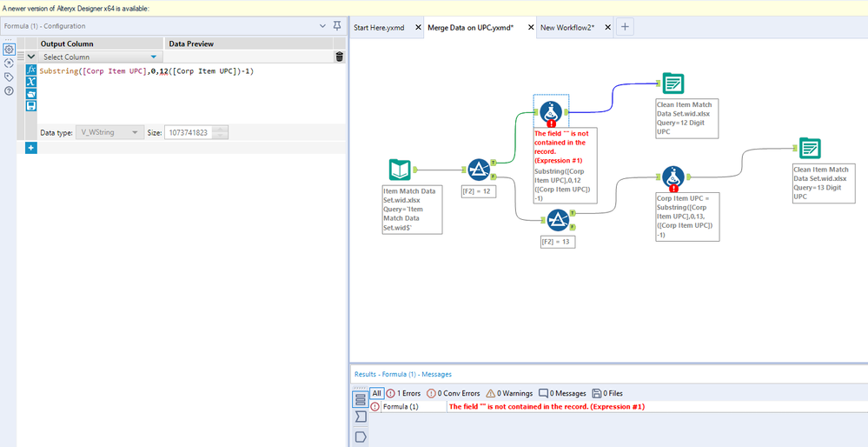The height and width of the screenshot is (447, 868).
Task: Click the True output anchor on [F2] = 12 filter
Action: click(x=493, y=163)
